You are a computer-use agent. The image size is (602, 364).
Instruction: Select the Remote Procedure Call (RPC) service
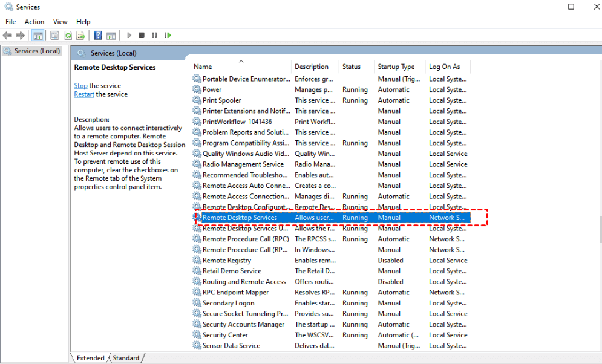click(246, 239)
